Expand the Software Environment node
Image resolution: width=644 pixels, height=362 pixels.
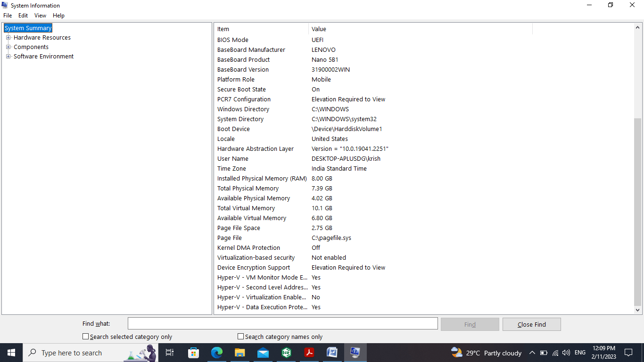pos(8,57)
